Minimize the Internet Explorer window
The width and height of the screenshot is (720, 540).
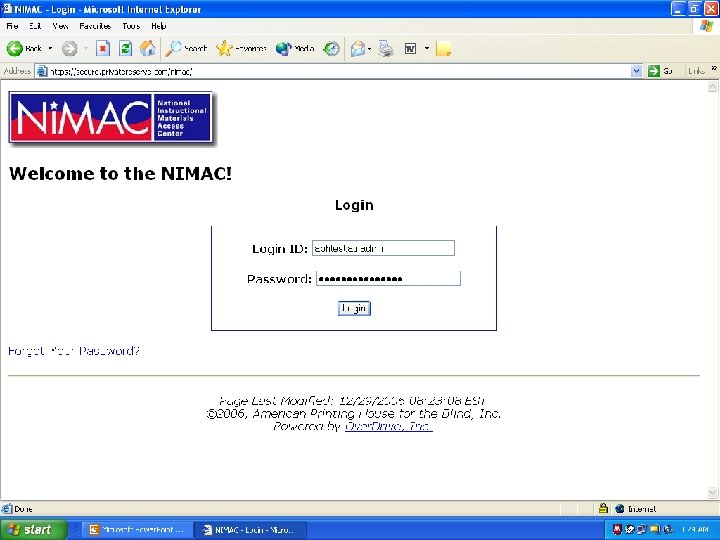click(678, 9)
